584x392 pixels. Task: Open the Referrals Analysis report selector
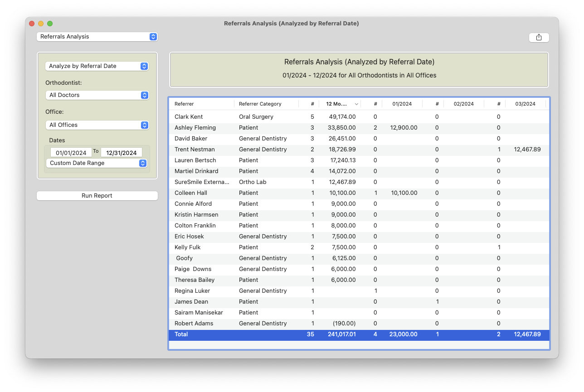(x=97, y=37)
